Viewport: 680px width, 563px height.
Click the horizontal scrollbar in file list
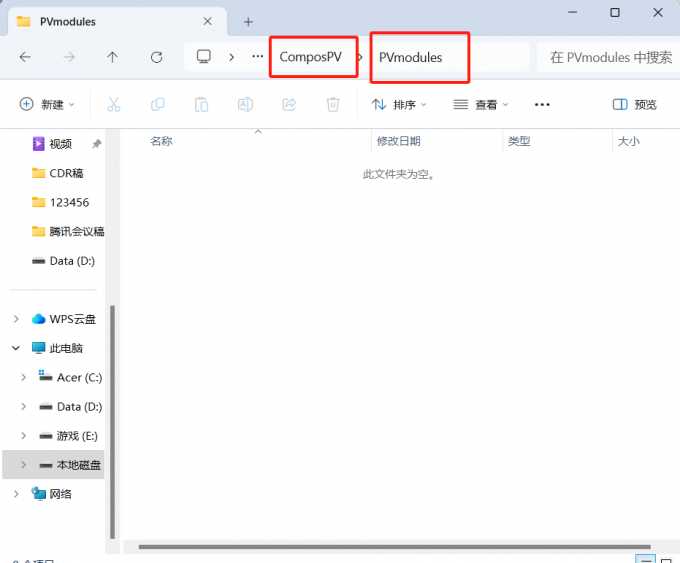point(395,547)
